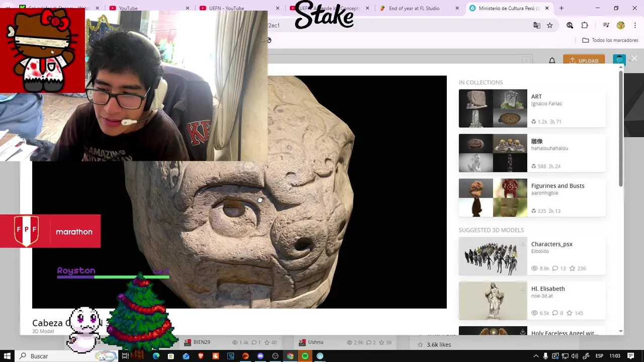644x362 pixels.
Task: Bookmark this page with the star icon
Action: pyautogui.click(x=550, y=25)
